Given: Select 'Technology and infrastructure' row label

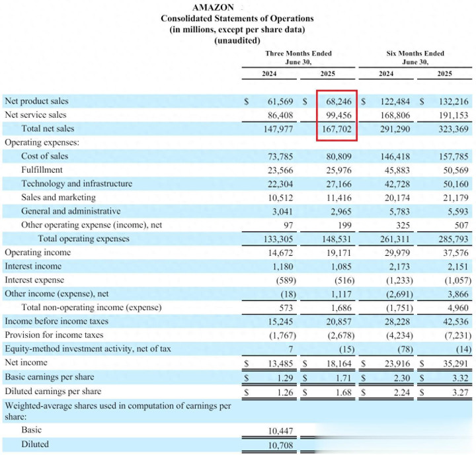Looking at the screenshot, I should point(77,183).
